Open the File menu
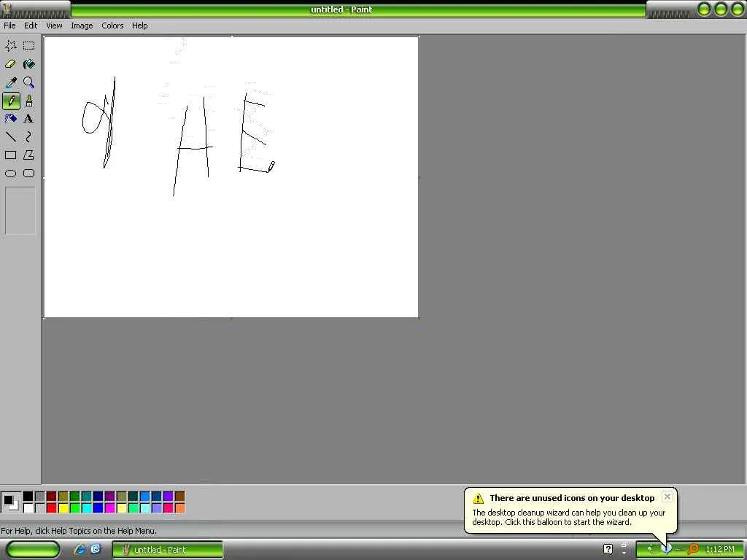This screenshot has width=747, height=560. tap(9, 26)
